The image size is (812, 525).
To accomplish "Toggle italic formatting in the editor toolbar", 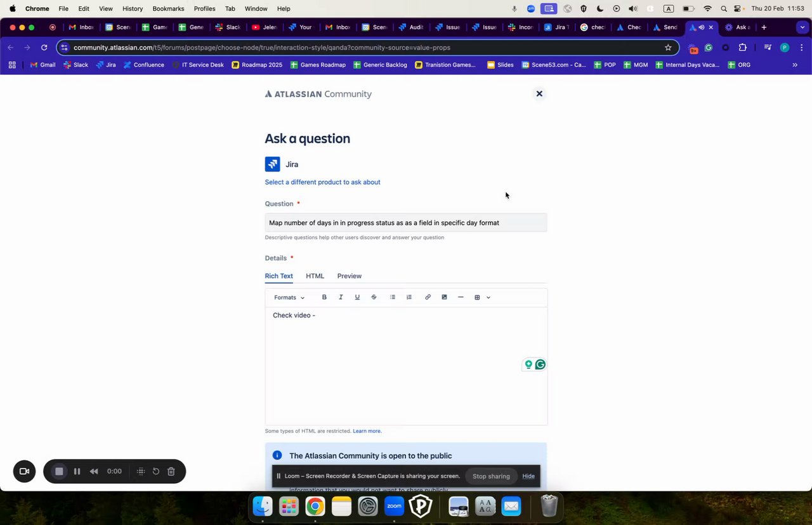I will pos(341,297).
